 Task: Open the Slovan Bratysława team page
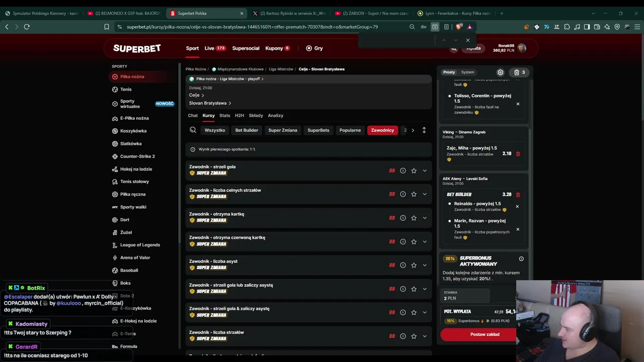tap(210, 103)
